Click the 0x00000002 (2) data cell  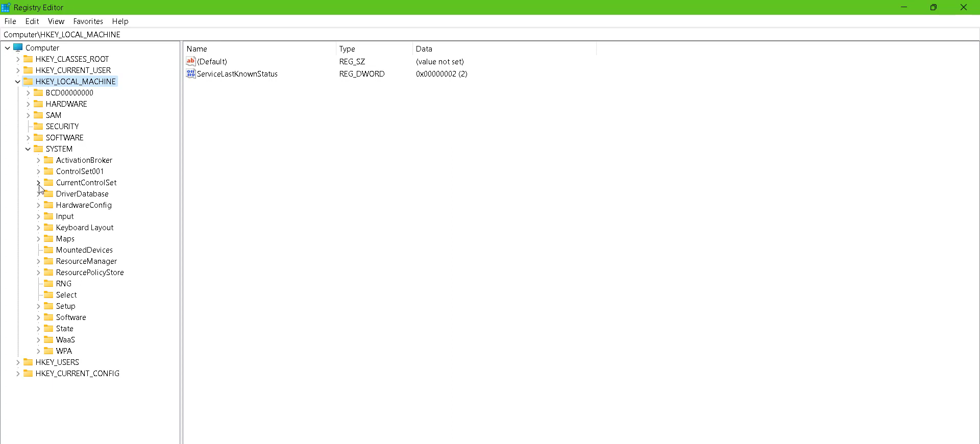pos(442,74)
